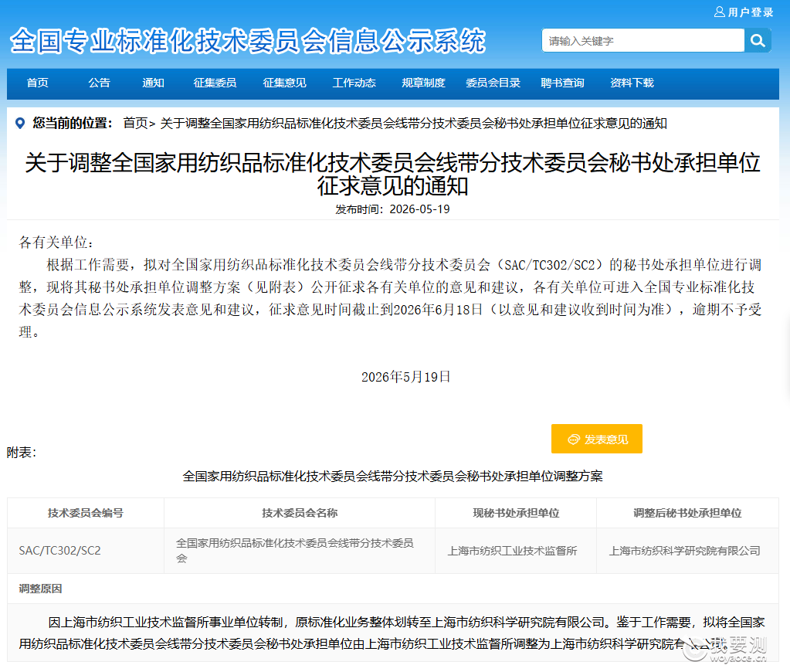The width and height of the screenshot is (790, 672).
Task: Click the site title 全国专业标准化技术委员会信息公示系统
Action: (248, 41)
